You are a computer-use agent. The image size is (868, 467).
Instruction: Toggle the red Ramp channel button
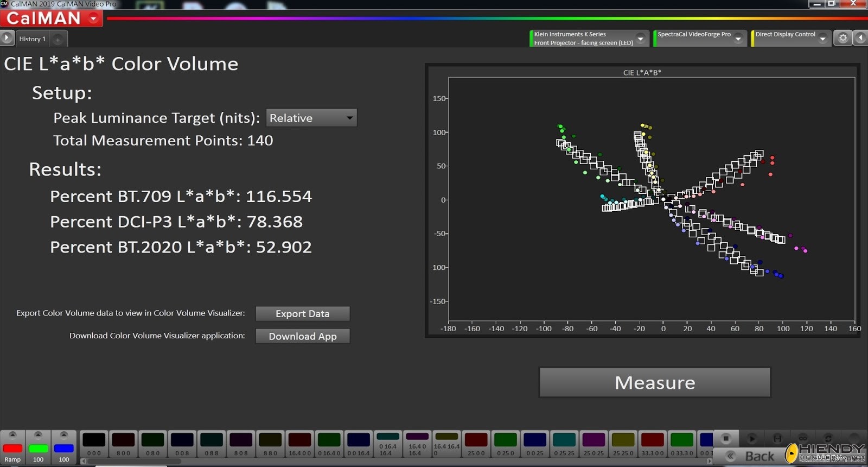(12, 449)
